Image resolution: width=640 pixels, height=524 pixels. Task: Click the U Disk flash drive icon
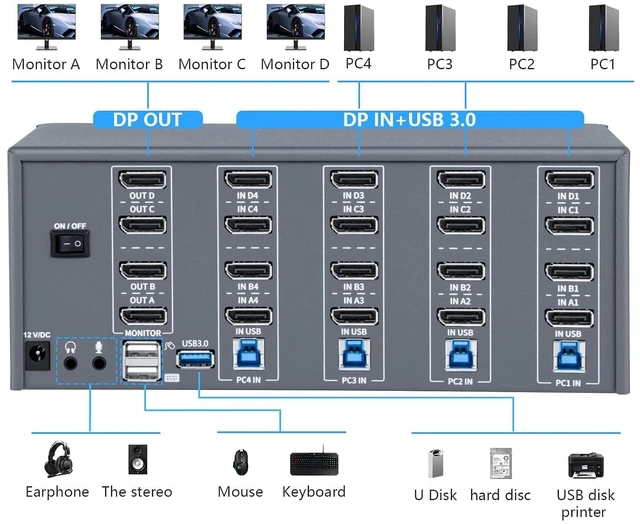[x=436, y=463]
